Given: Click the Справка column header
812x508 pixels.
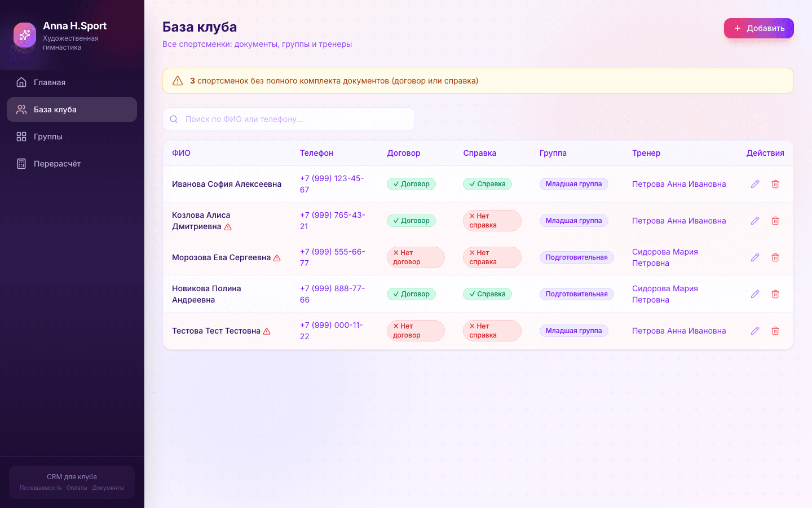Looking at the screenshot, I should [480, 153].
